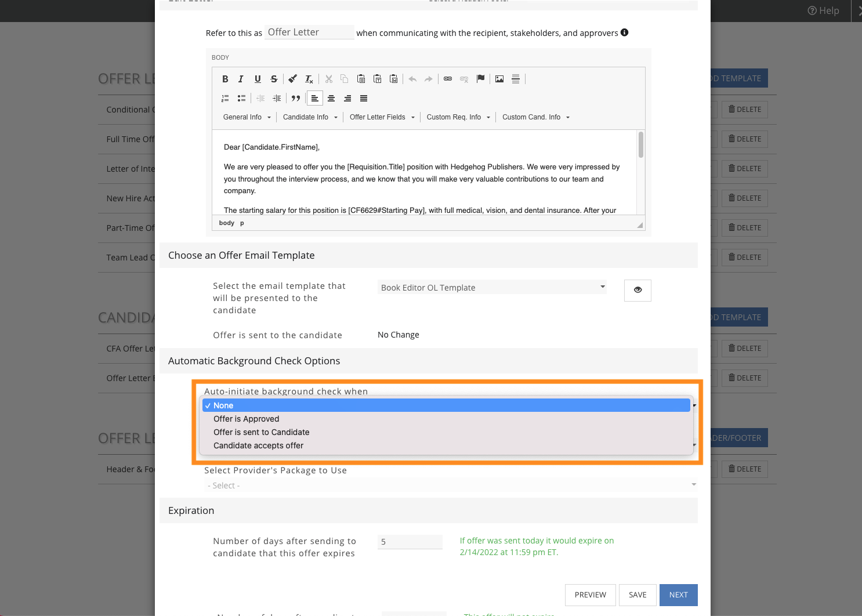Open the Book Editor OL Template dropdown
Viewport: 862px width, 616px height.
(x=492, y=287)
